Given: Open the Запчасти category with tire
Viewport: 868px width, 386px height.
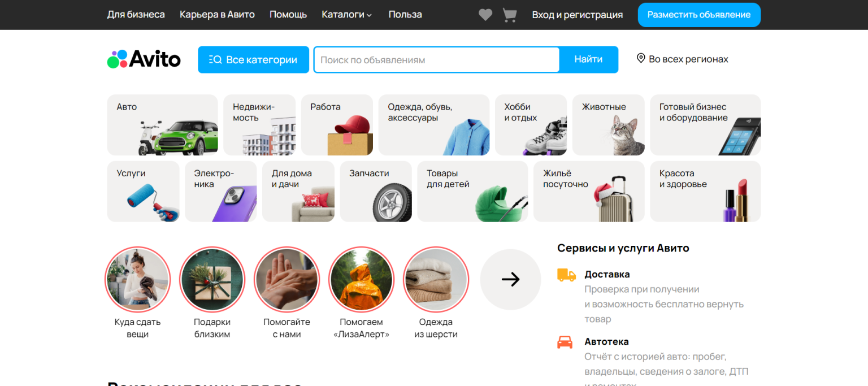Looking at the screenshot, I should tap(376, 192).
